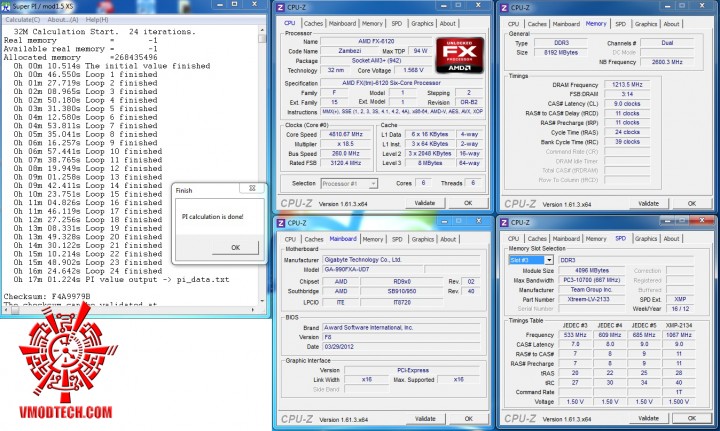Go to Caches tab in the CPU-Z Memory Slot Selection window

click(x=537, y=239)
